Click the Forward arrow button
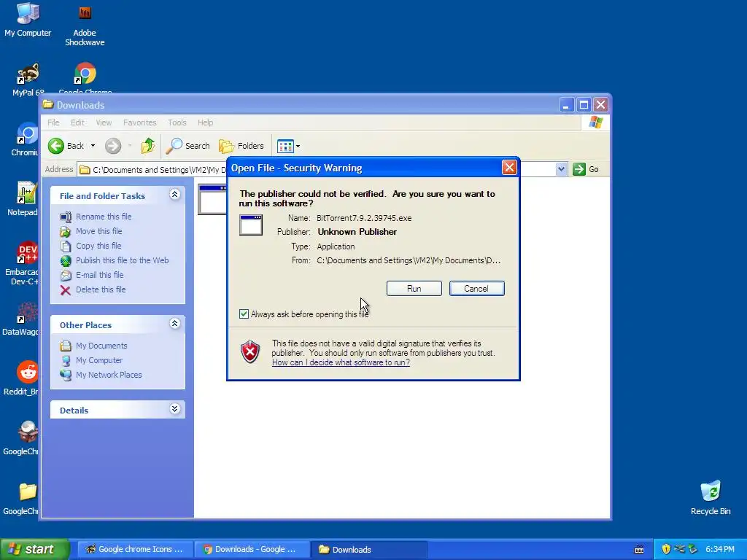The width and height of the screenshot is (747, 560). 113,146
